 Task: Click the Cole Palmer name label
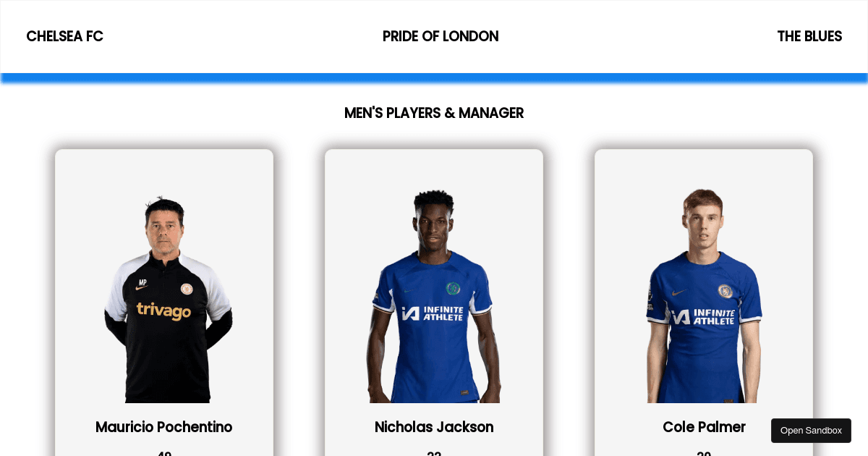704,427
